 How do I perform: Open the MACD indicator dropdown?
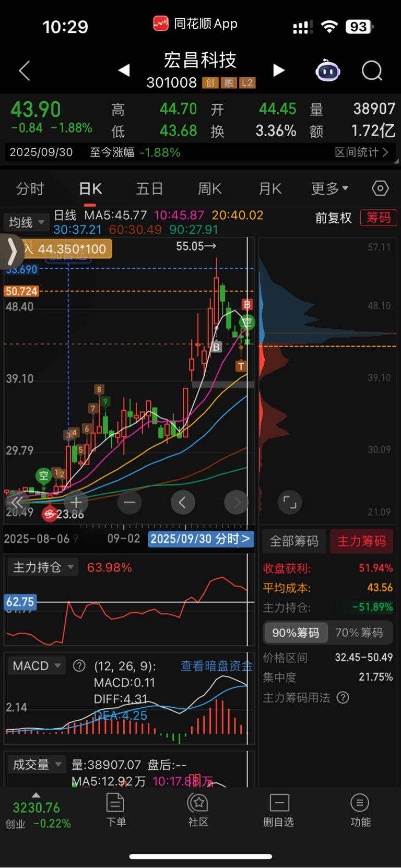37,665
